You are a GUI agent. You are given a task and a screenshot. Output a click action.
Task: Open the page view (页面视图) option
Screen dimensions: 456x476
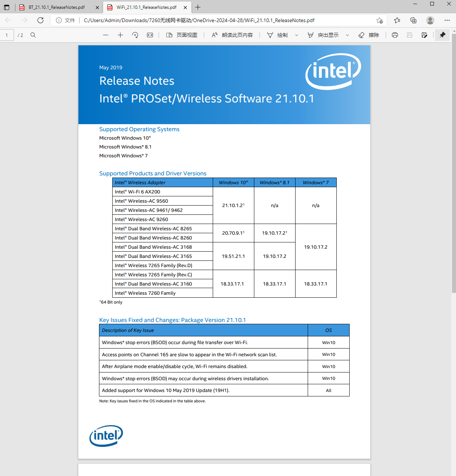[182, 35]
